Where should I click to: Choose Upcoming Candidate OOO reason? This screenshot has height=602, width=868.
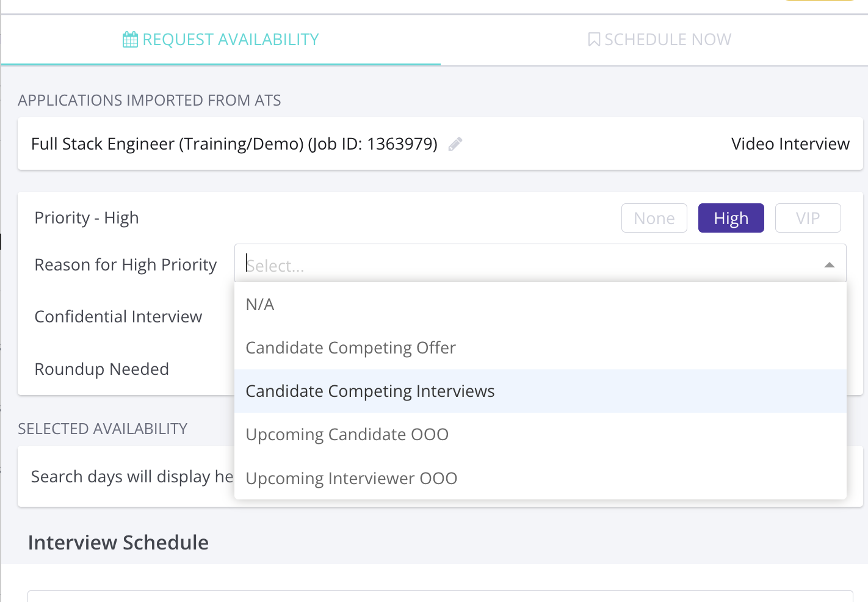tap(347, 434)
